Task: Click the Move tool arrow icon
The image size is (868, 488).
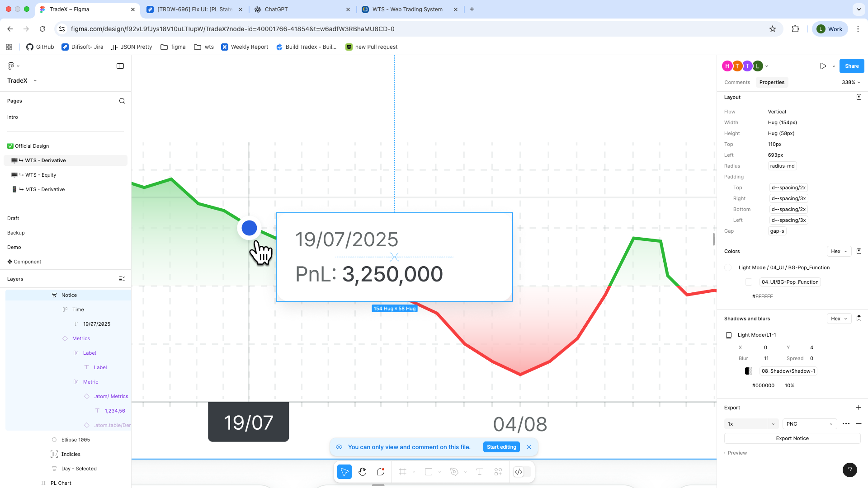Action: (344, 472)
